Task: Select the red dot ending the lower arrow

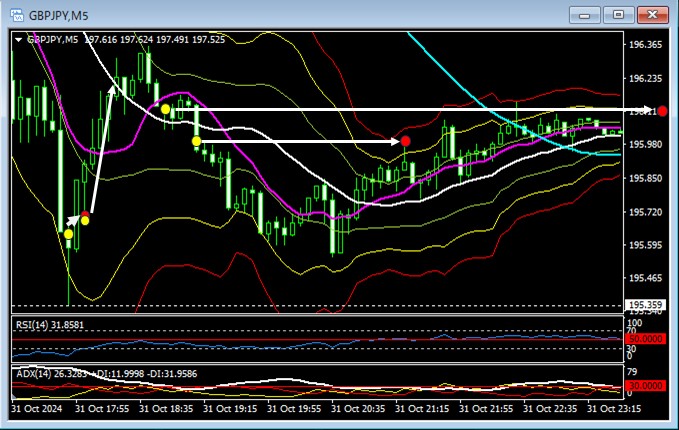Action: tap(406, 142)
